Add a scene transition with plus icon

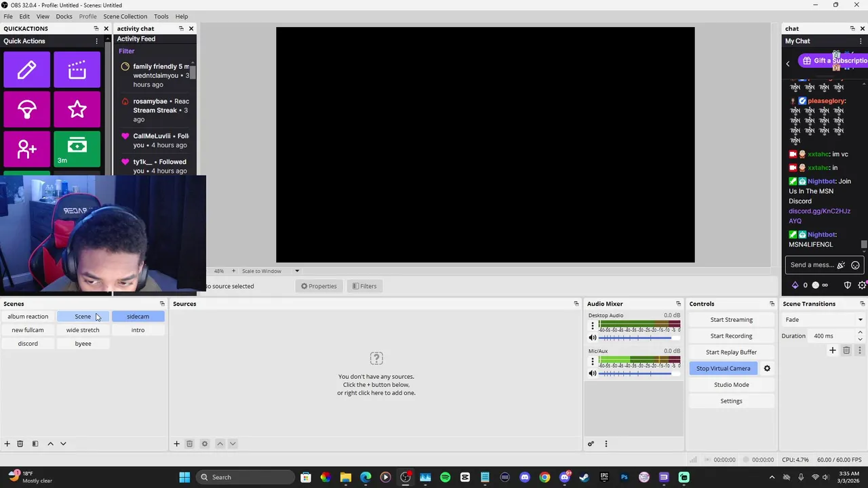833,350
